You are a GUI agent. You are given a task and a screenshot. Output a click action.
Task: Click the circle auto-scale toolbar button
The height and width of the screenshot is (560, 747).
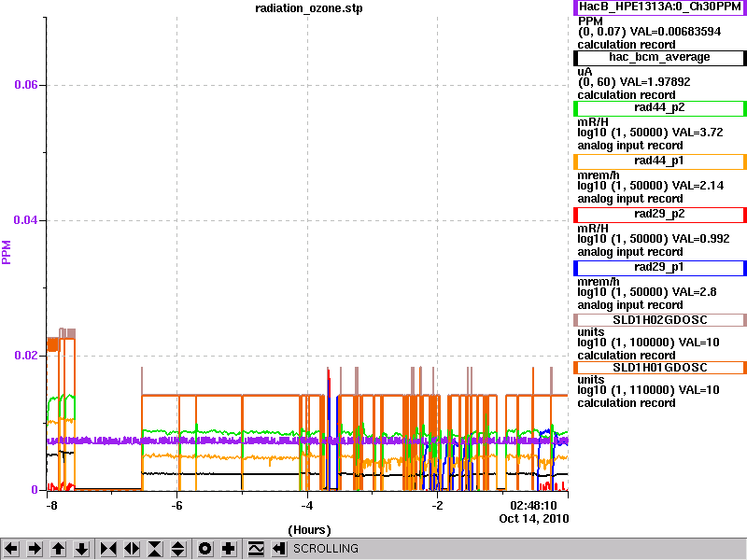pos(205,549)
